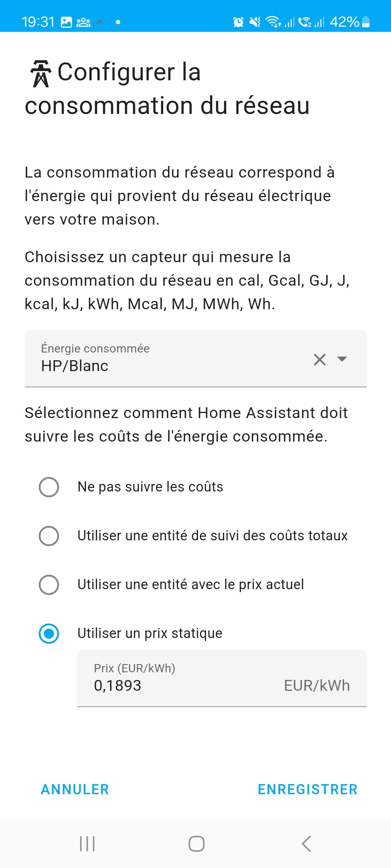Tap the ENREGISTRER button
Screen dimensions: 391x868
(307, 789)
